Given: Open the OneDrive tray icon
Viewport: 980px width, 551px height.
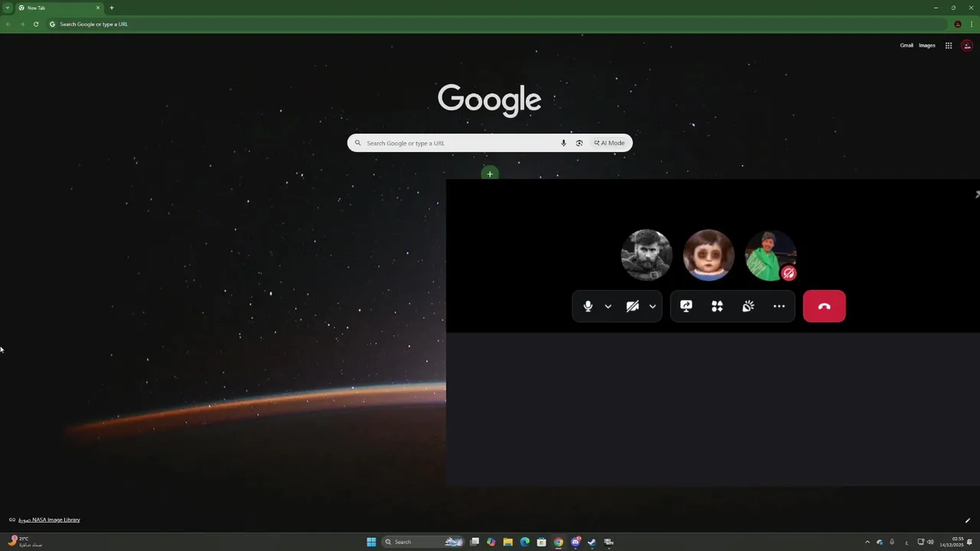Looking at the screenshot, I should (880, 542).
